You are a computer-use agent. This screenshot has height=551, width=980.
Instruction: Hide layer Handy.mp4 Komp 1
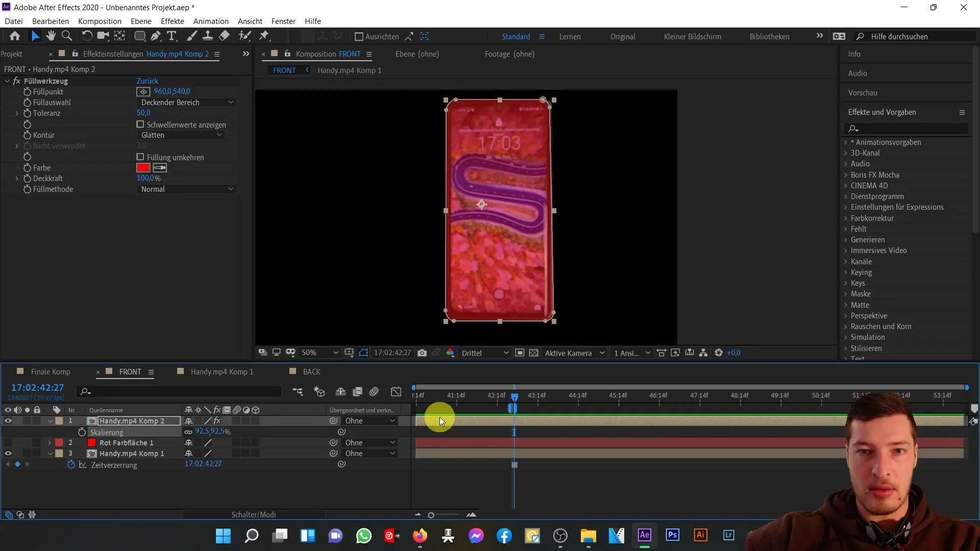(8, 454)
